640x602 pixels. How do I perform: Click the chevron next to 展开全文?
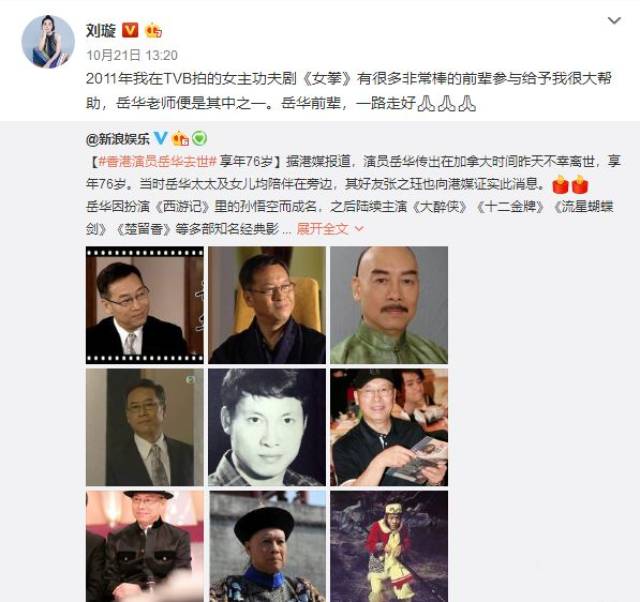pos(359,229)
